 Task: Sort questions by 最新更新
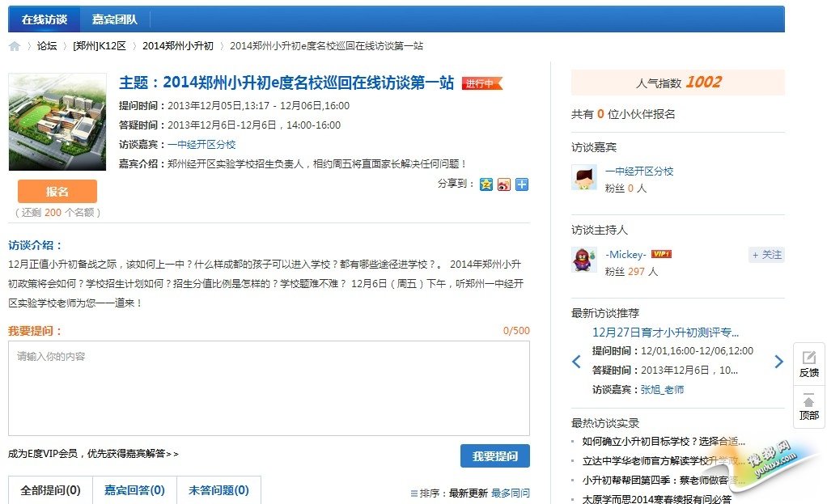(468, 493)
